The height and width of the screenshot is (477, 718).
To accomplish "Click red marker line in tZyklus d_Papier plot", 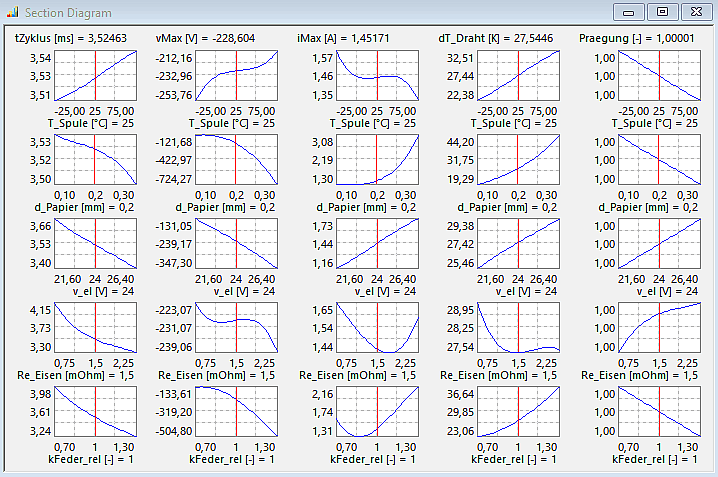I will tap(95, 159).
